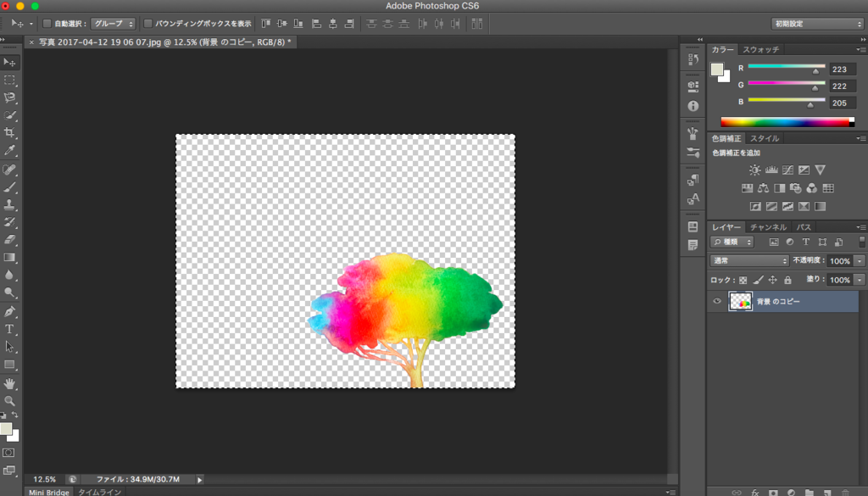
Task: Select the Rectangular Marquee tool
Action: pos(9,81)
